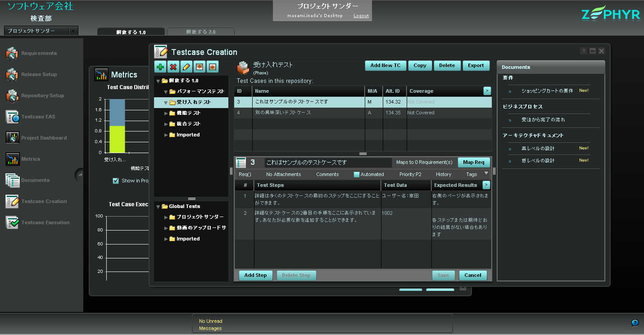The image size is (644, 335).
Task: Switch to the 解放する 1.0 release tab
Action: (x=131, y=32)
